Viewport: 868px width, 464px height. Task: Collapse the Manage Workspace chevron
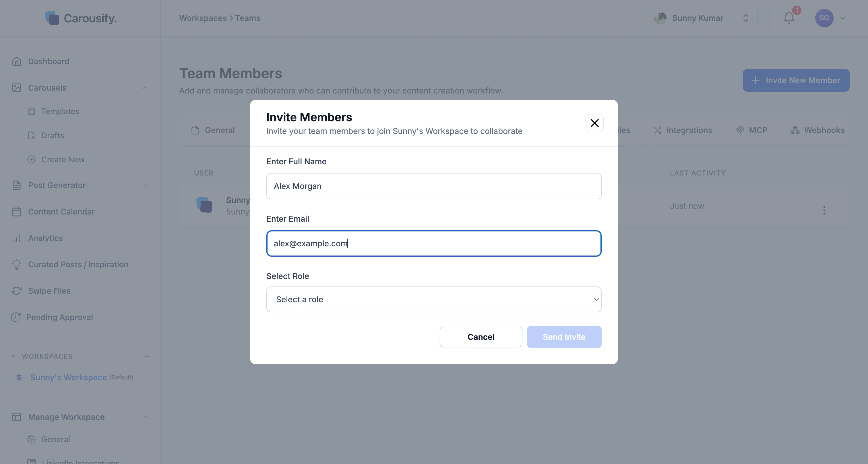click(145, 417)
